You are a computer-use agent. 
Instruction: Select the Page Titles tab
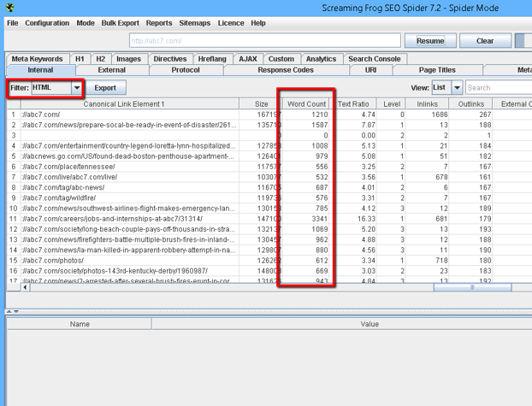tap(437, 70)
